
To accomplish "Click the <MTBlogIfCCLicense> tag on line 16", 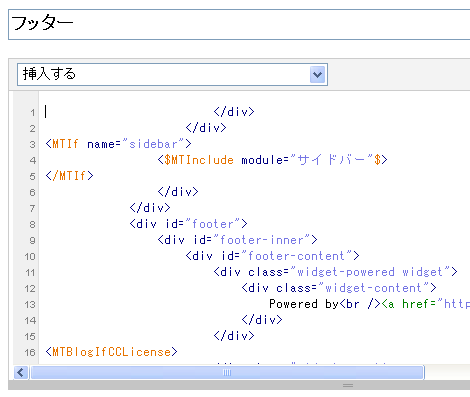I will click(112, 352).
